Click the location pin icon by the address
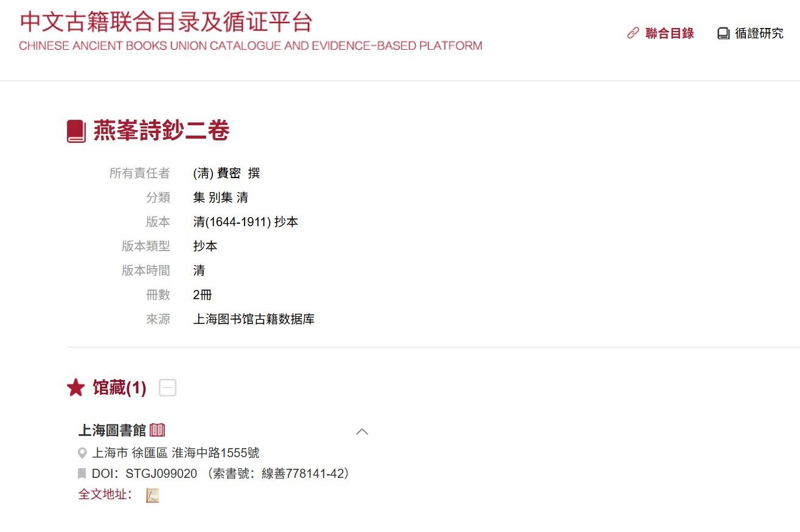Viewport: 800px width, 532px height. [x=82, y=453]
